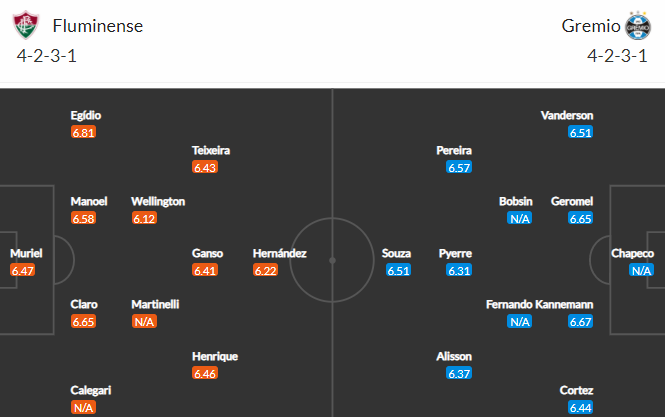Image resolution: width=665 pixels, height=417 pixels.
Task: Click player name Henrique
Action: pos(215,356)
